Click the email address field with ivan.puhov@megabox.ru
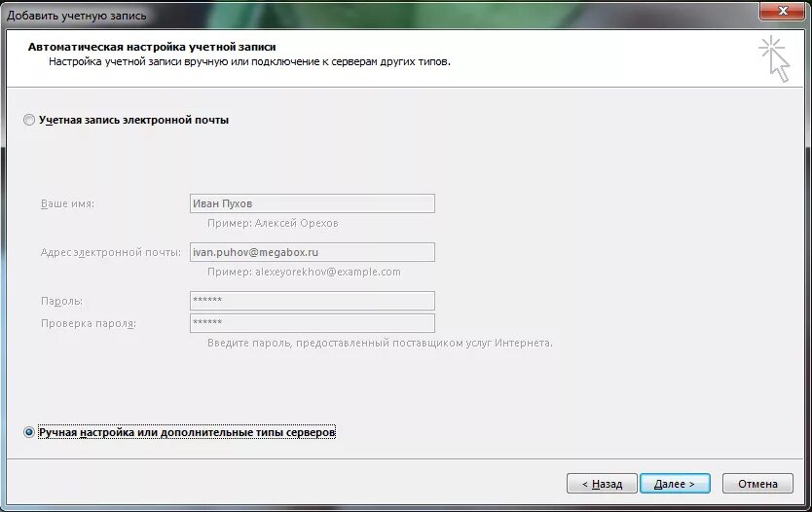This screenshot has width=812, height=512. (313, 252)
